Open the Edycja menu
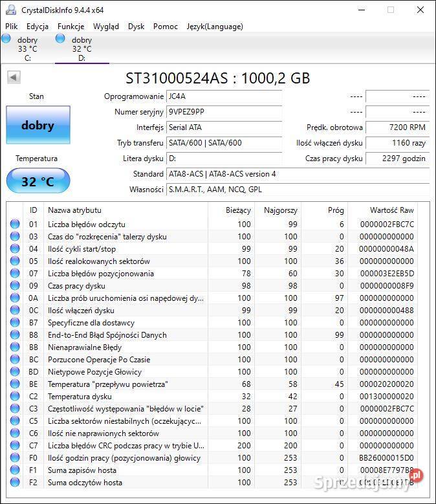The image size is (436, 504). [38, 27]
